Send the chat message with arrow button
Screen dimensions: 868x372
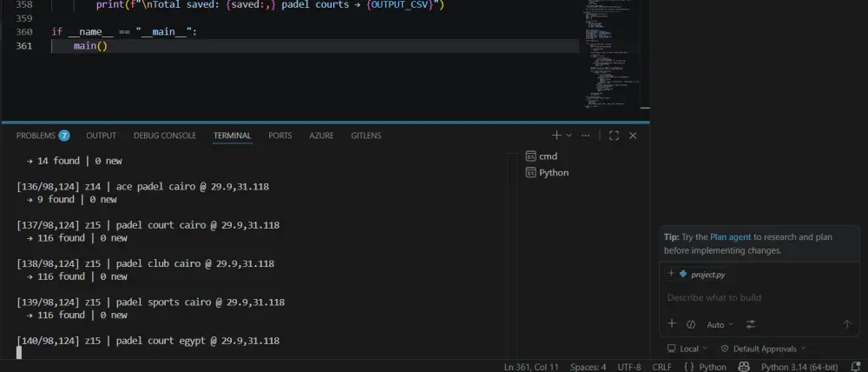[x=846, y=324]
